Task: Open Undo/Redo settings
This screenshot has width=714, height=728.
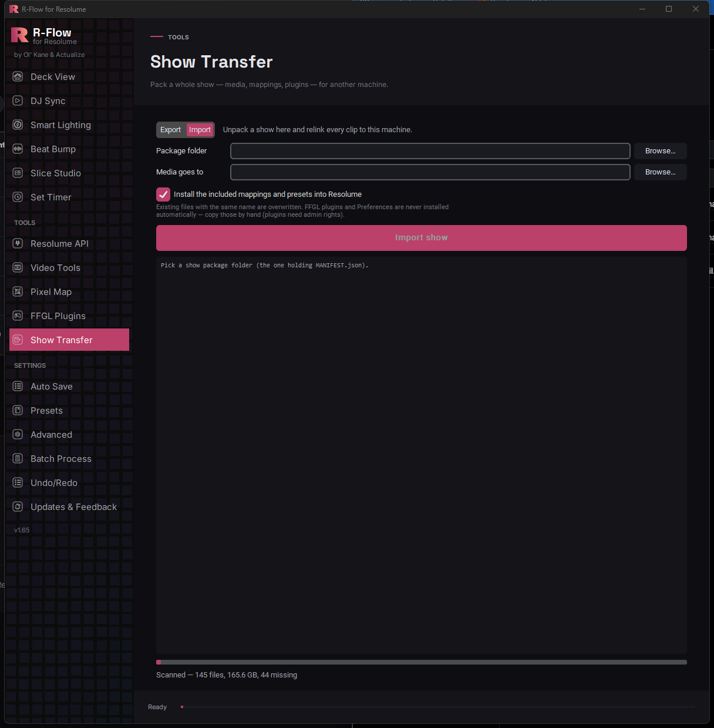Action: pos(69,482)
